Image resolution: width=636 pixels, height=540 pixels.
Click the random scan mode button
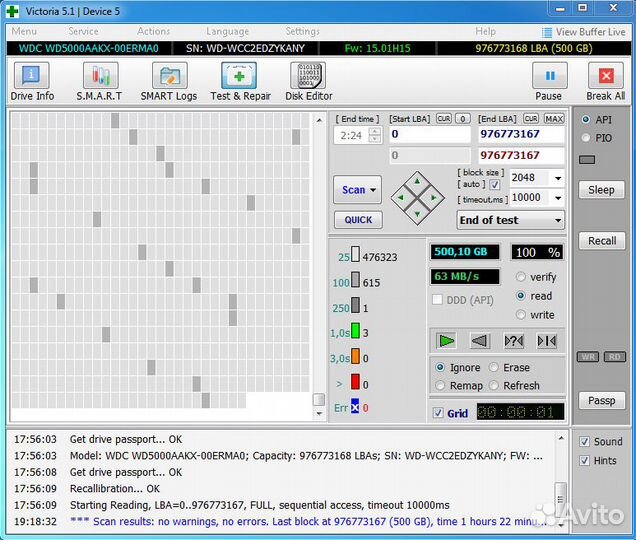pos(513,341)
